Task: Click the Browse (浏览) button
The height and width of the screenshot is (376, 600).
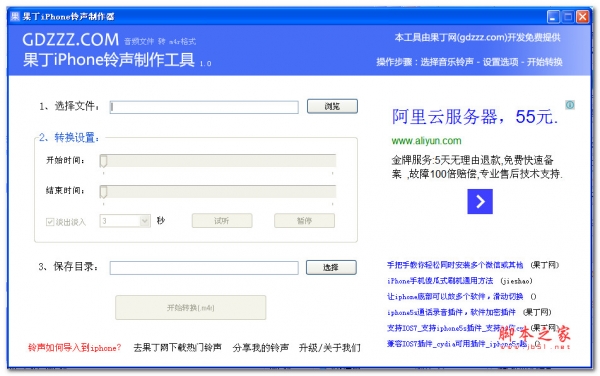Action: 332,106
